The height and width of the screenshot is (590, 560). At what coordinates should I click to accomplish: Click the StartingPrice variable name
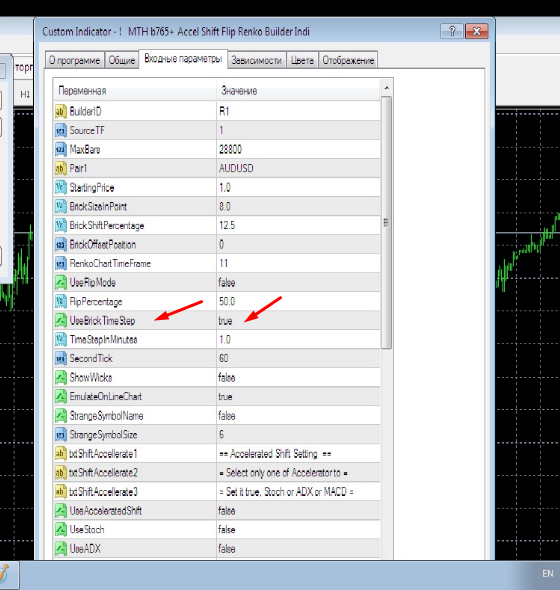click(92, 187)
